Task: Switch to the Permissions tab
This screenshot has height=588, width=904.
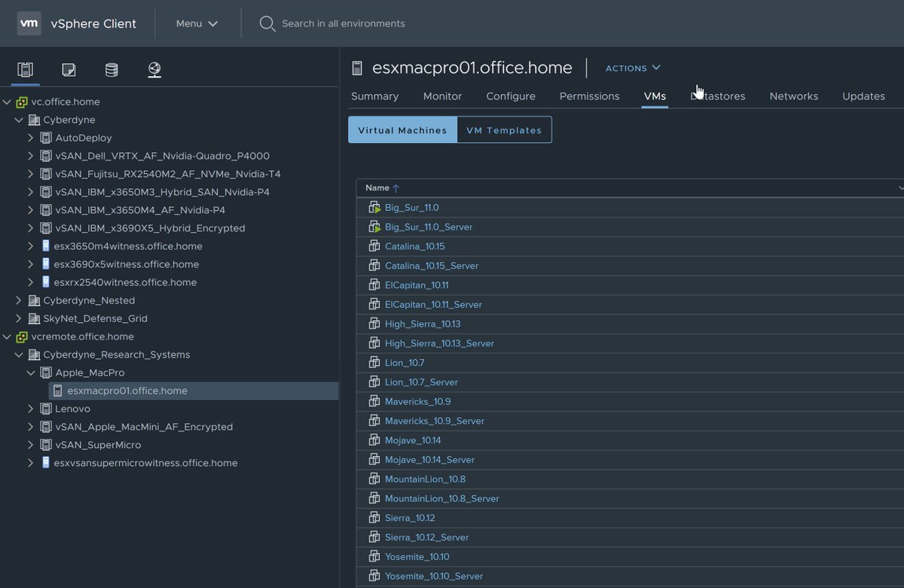Action: click(589, 96)
